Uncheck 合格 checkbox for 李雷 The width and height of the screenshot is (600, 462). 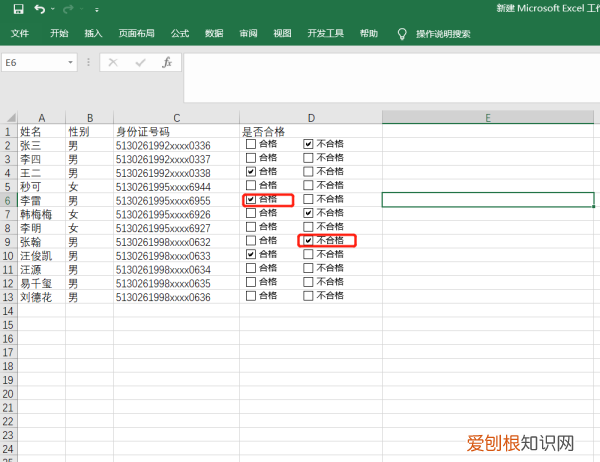click(251, 199)
